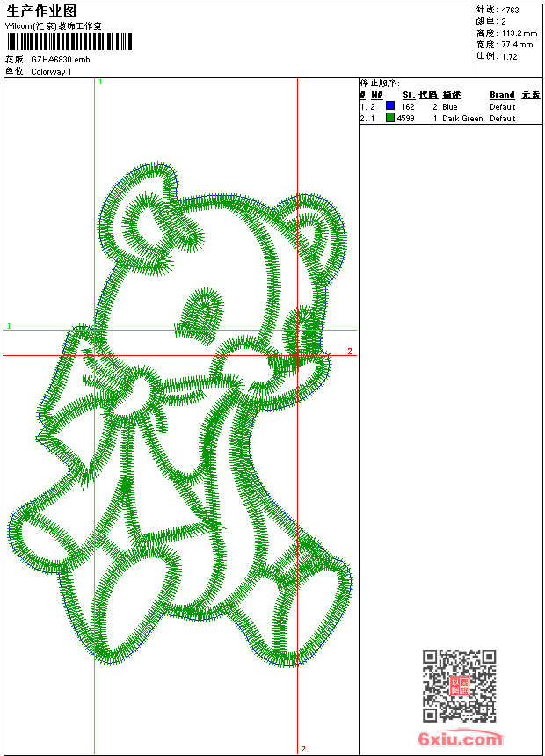Screen dimensions: 545x756
Task: Click the Dark Green color swatch
Action: click(390, 118)
